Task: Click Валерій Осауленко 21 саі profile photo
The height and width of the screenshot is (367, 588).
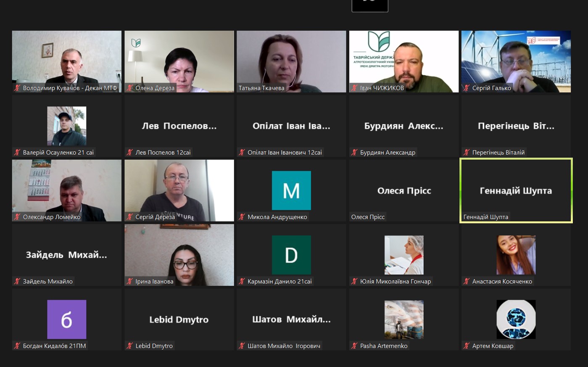Action: pyautogui.click(x=66, y=126)
